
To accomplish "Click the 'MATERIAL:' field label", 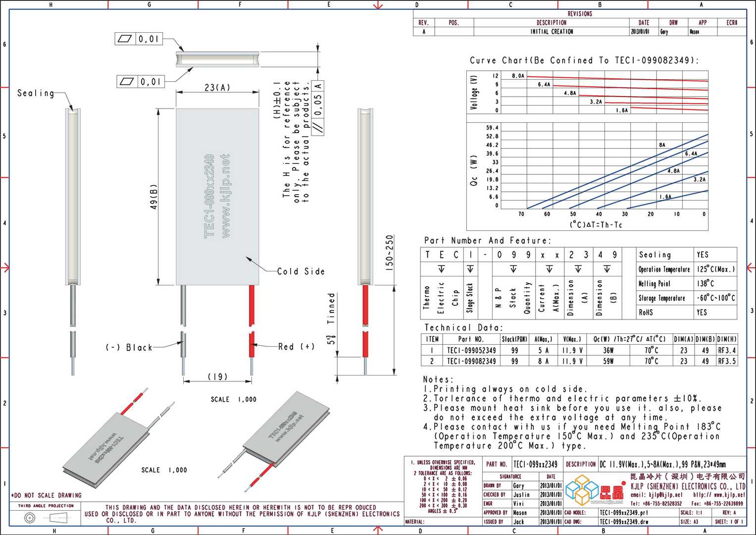I will (x=415, y=522).
